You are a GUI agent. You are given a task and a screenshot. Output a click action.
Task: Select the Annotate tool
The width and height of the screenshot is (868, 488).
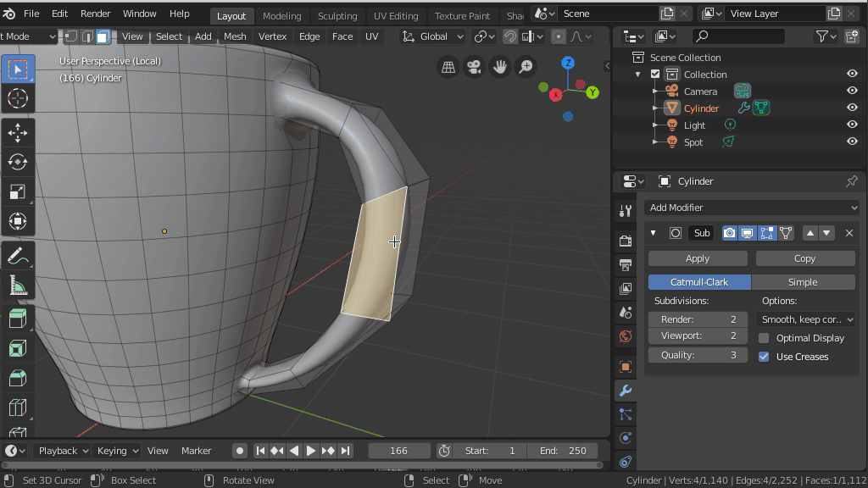[17, 255]
